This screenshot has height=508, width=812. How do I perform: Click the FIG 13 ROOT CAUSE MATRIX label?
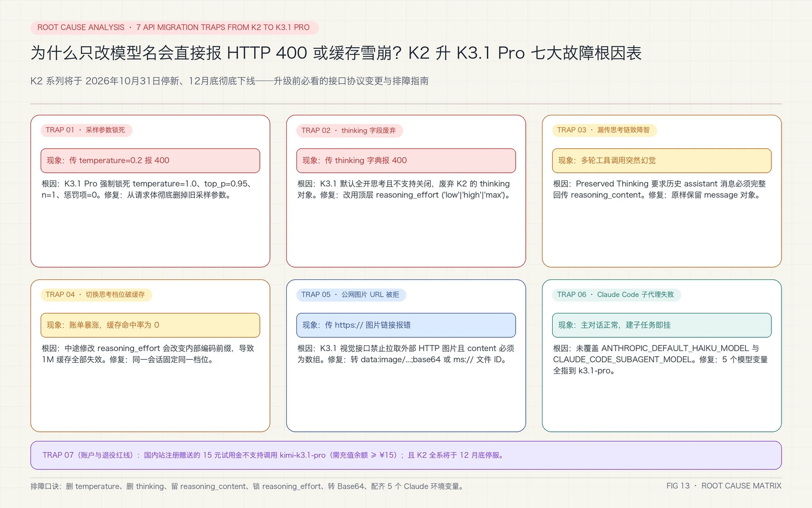coord(724,486)
